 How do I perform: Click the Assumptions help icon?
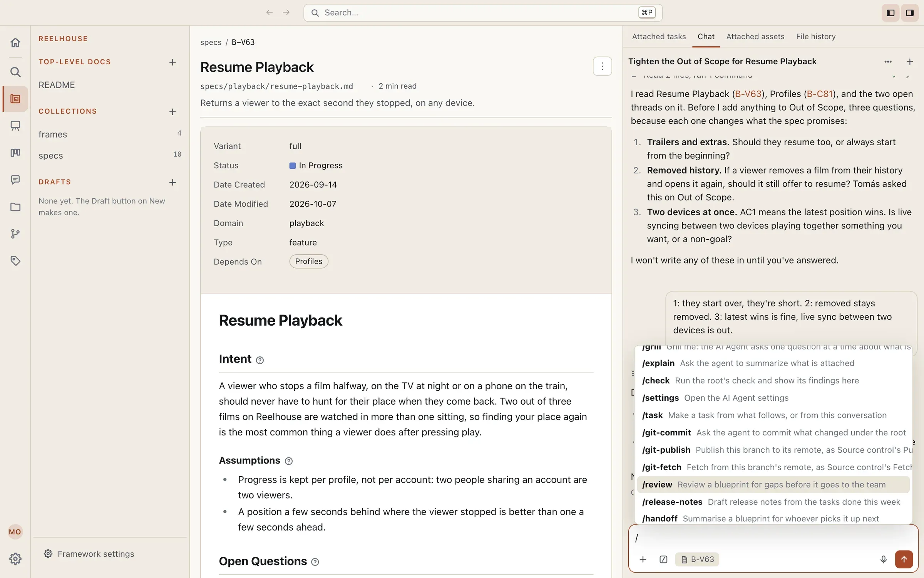(289, 461)
